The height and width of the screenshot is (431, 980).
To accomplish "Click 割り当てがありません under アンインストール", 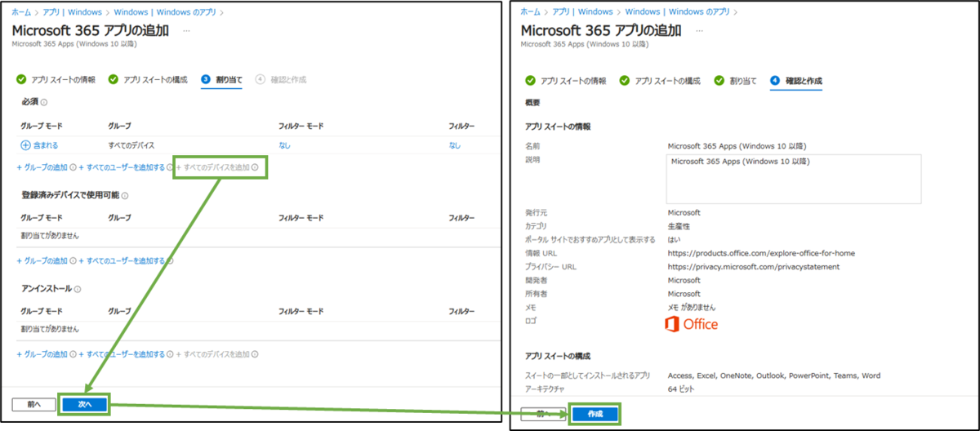I will click(x=50, y=328).
